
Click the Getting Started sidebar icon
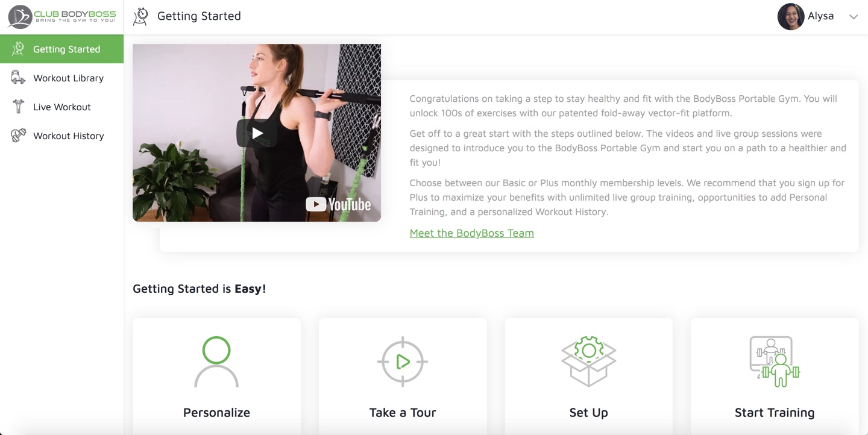coord(18,49)
